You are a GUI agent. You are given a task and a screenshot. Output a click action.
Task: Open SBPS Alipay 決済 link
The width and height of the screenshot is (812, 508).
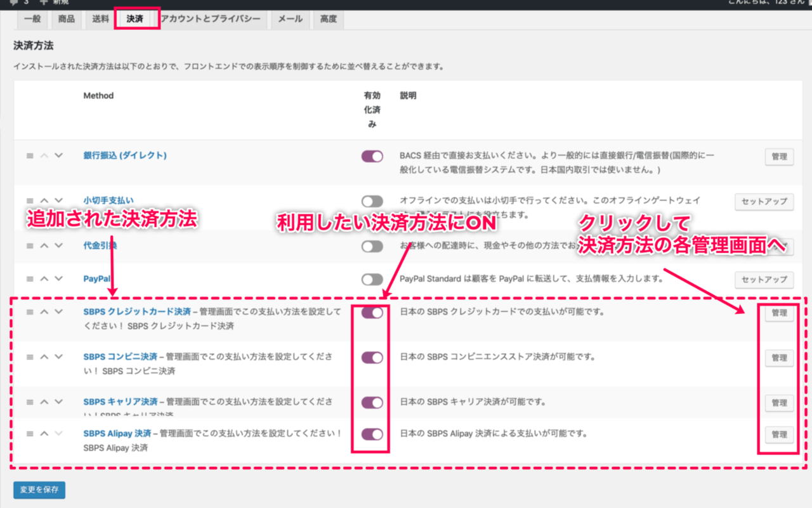click(117, 434)
